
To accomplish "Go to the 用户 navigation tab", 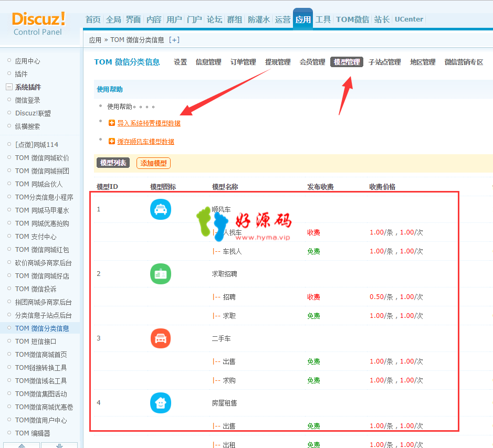I will coord(174,19).
